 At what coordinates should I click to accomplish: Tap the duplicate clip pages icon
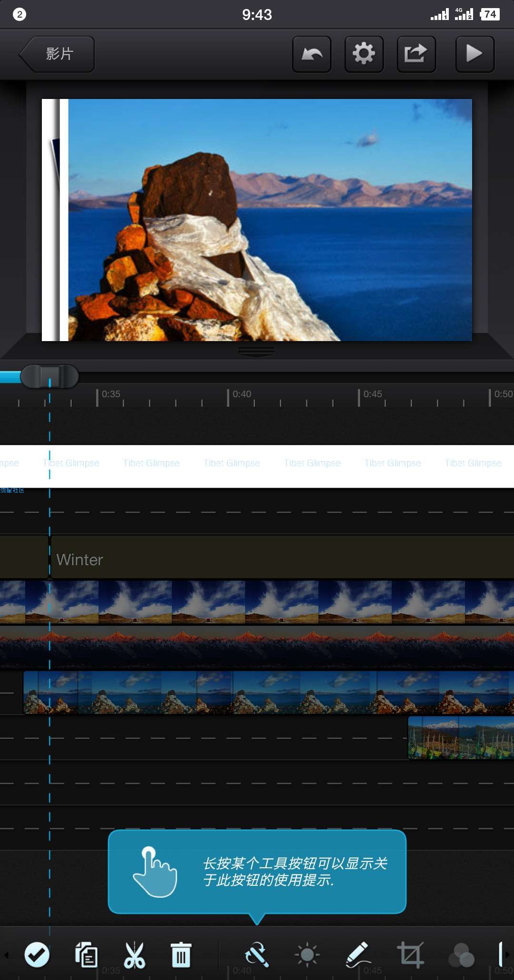pyautogui.click(x=86, y=954)
